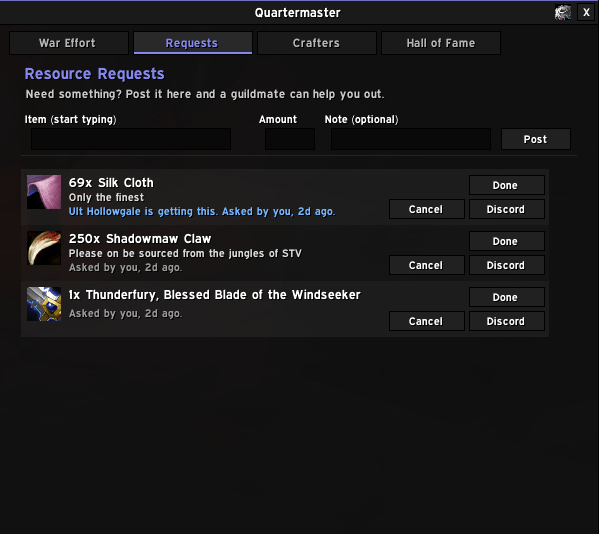Cancel the Shadowmaw Claw request
Screen dimensions: 599x534
coord(427,265)
